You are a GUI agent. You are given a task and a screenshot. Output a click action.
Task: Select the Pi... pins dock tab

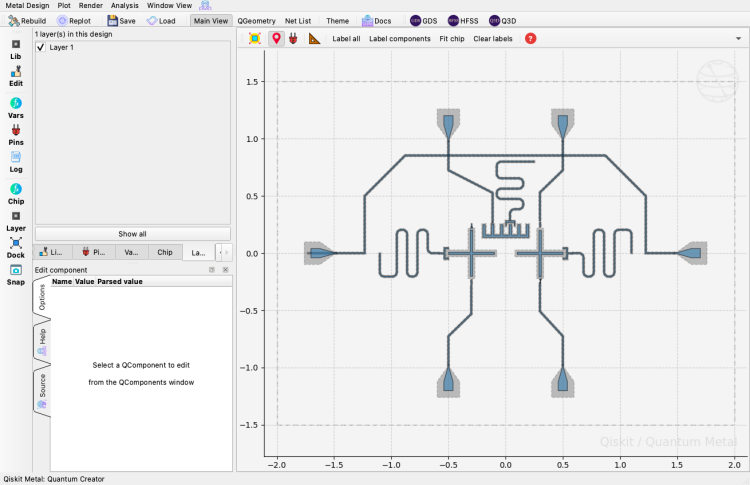(x=94, y=252)
